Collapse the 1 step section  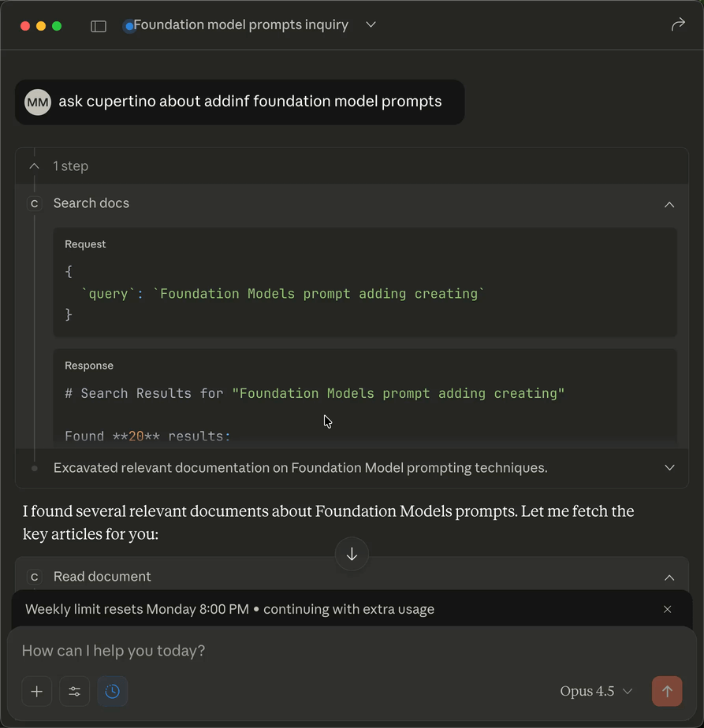35,166
